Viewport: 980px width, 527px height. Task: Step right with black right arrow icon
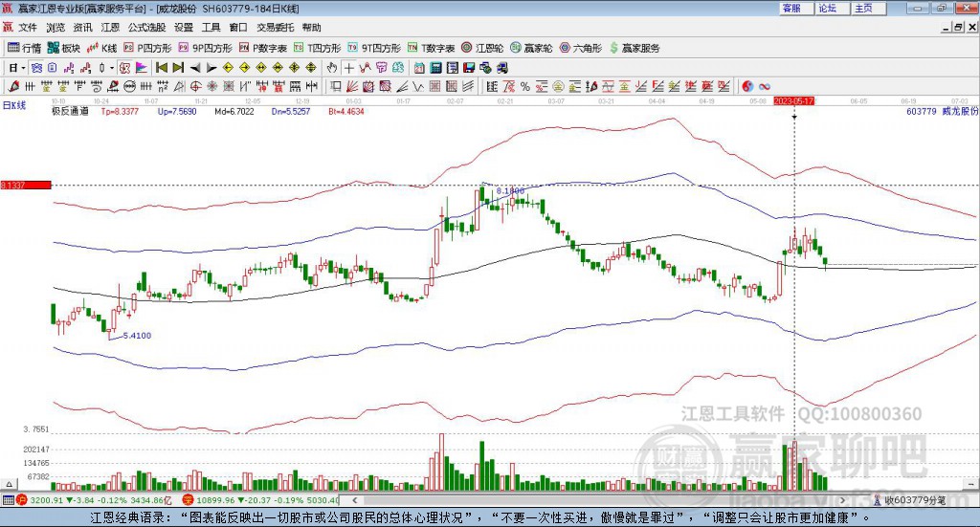tap(212, 68)
